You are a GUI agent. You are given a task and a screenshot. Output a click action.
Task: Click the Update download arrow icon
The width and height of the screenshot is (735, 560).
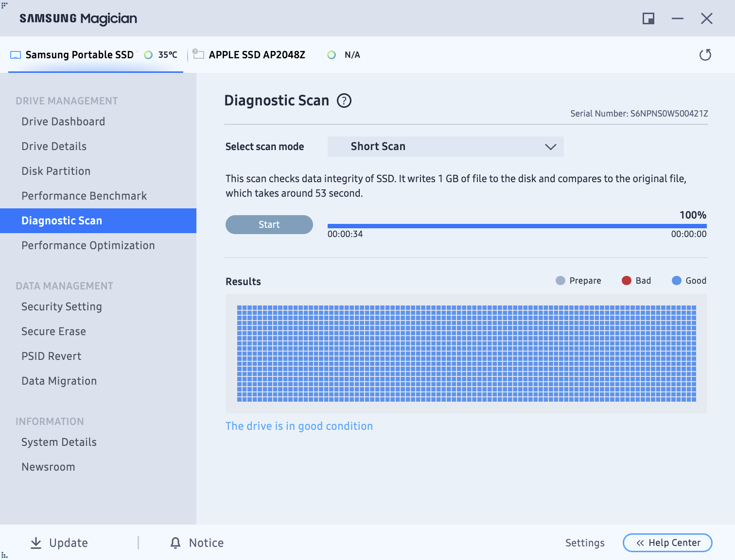[x=36, y=543]
